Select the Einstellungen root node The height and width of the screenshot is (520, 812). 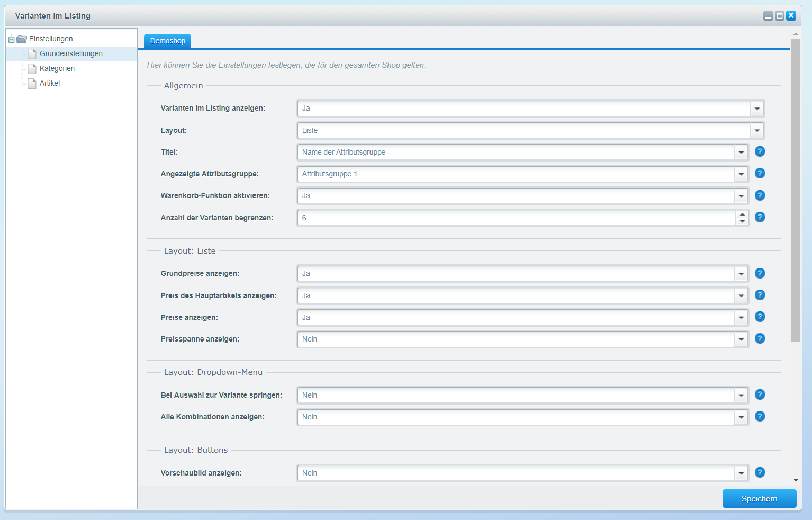51,39
